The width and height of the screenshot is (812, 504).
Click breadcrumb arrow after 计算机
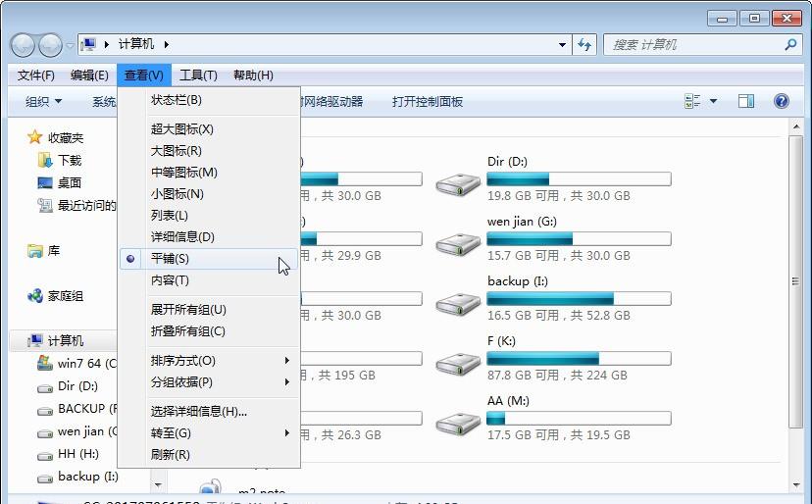coord(167,44)
